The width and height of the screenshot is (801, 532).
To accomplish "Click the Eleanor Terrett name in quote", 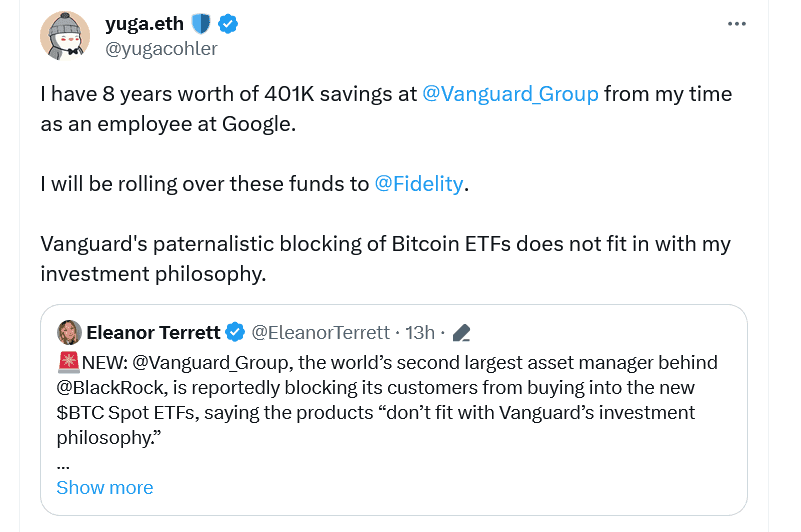I will coord(153,332).
